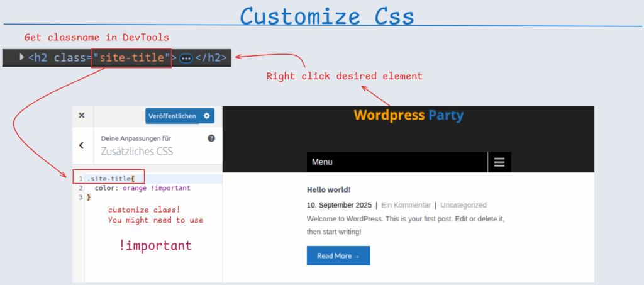Open the hamburger menu icon
Viewport: 644px width, 285px height.
[499, 162]
